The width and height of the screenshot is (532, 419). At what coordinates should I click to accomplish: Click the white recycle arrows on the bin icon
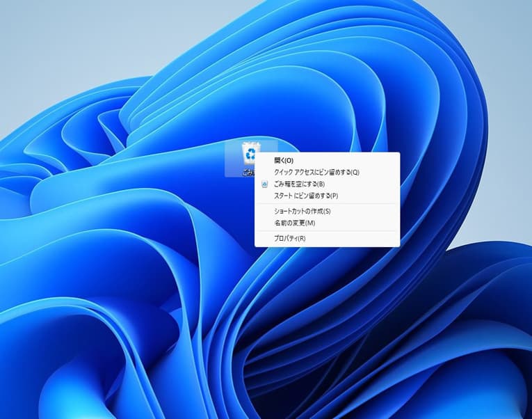250,155
